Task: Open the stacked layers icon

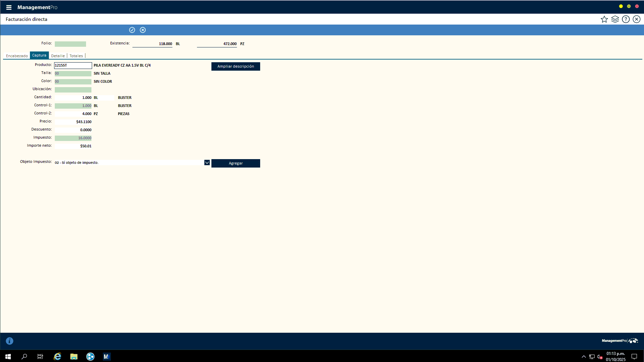Action: pyautogui.click(x=615, y=19)
